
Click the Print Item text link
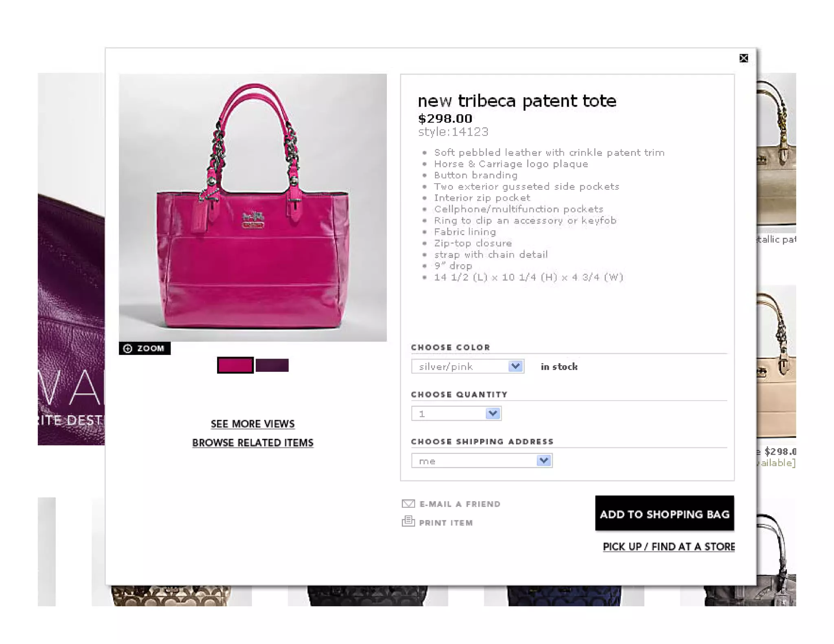(x=446, y=523)
